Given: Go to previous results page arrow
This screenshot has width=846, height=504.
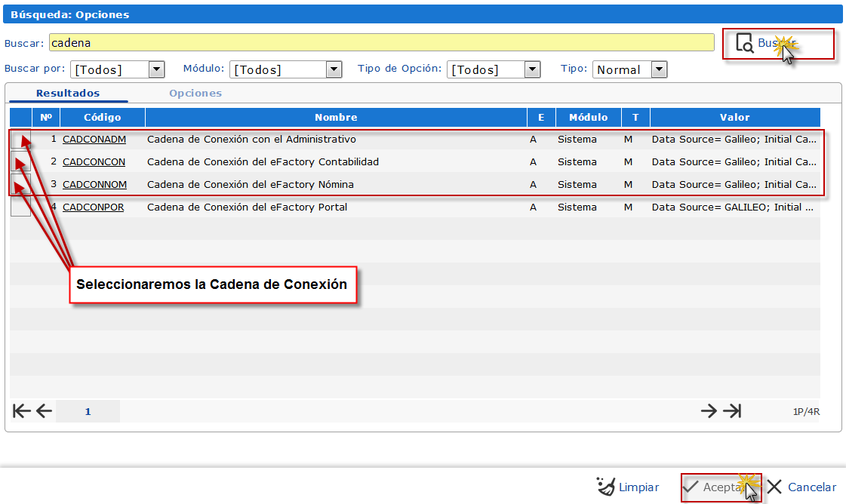Looking at the screenshot, I should [45, 410].
